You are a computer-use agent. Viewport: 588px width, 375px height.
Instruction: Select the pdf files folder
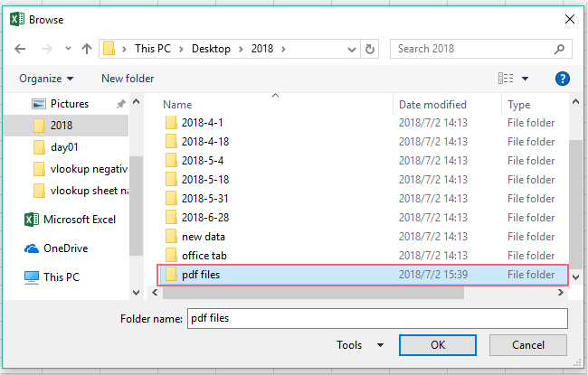click(x=200, y=275)
